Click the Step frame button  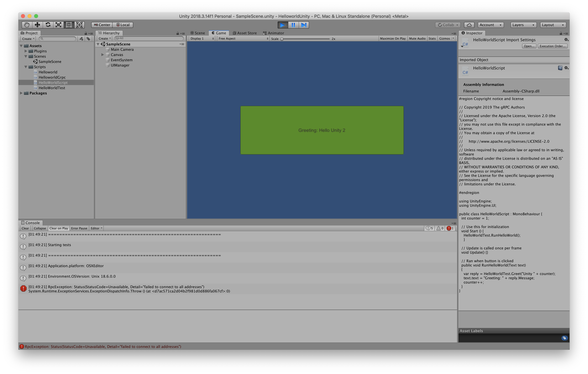tap(304, 25)
